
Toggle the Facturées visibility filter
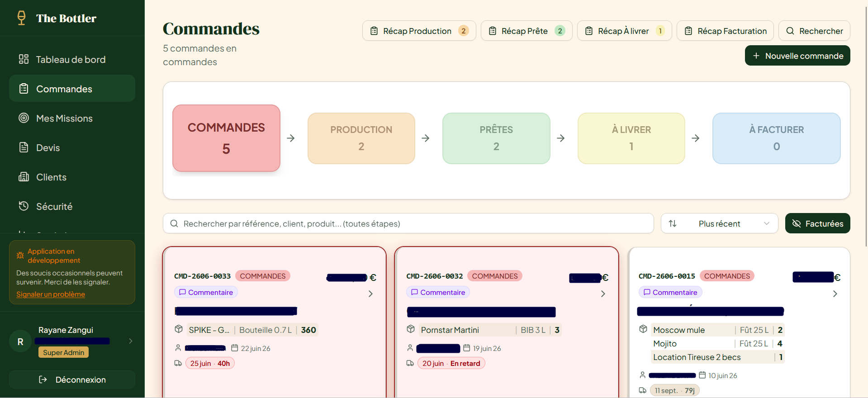pyautogui.click(x=817, y=223)
